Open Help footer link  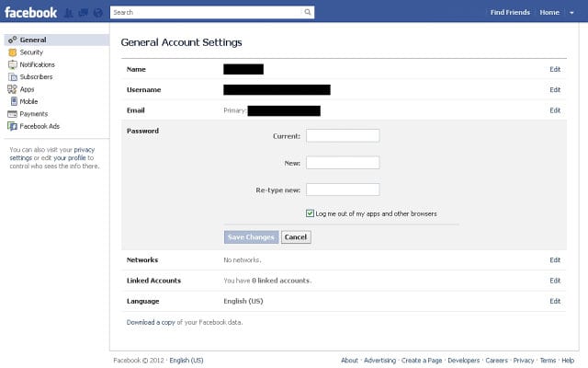point(568,360)
